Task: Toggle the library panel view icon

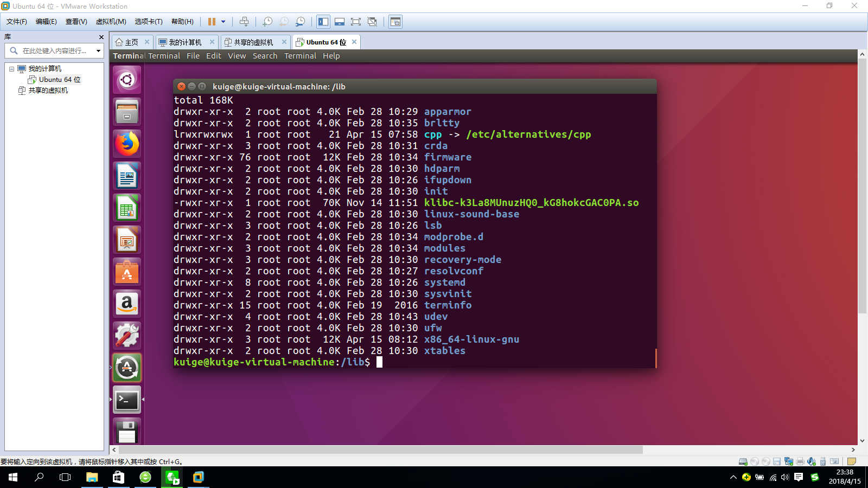Action: 323,22
